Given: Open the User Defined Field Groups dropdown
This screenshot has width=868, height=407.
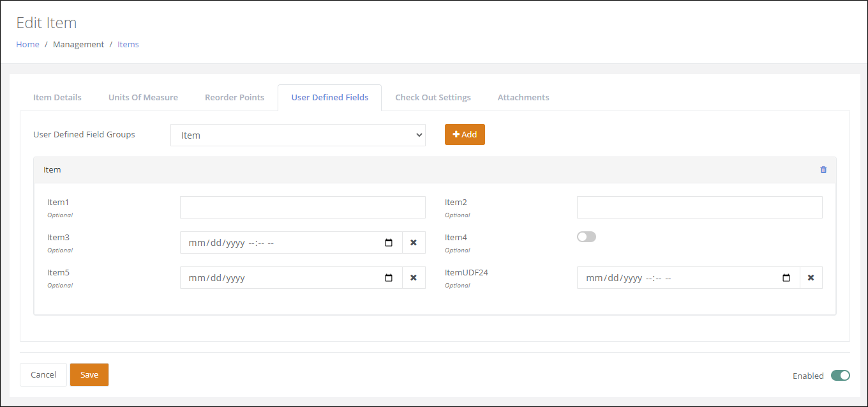Looking at the screenshot, I should click(x=298, y=135).
